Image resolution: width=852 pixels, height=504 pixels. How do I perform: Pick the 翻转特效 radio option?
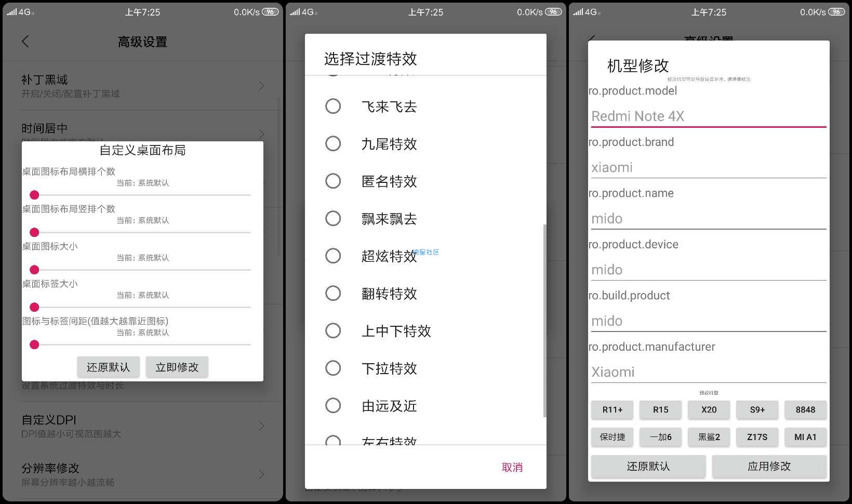pyautogui.click(x=333, y=294)
